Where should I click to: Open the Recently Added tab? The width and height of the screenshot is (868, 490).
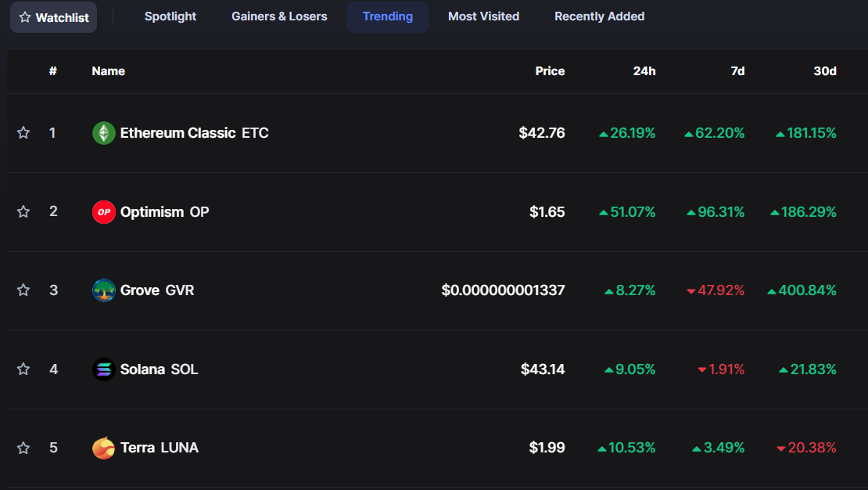point(599,16)
